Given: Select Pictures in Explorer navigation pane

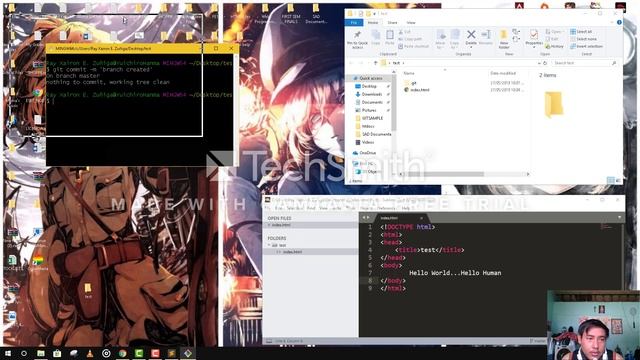Looking at the screenshot, I should click(x=369, y=110).
